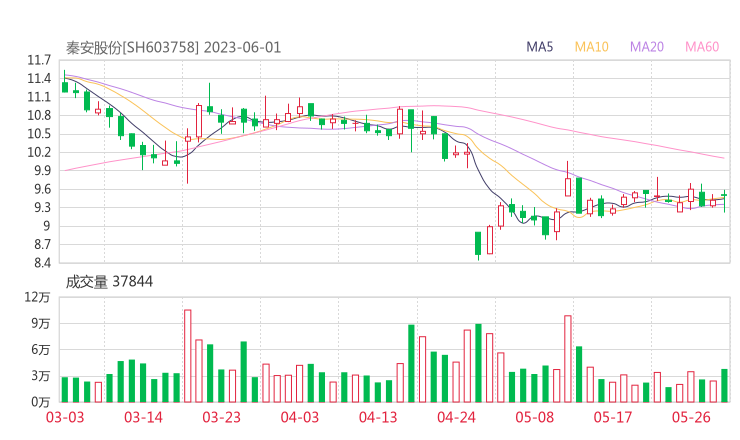Click the 6万 volume axis label
Screen dimensions: 740x440
(x=41, y=350)
